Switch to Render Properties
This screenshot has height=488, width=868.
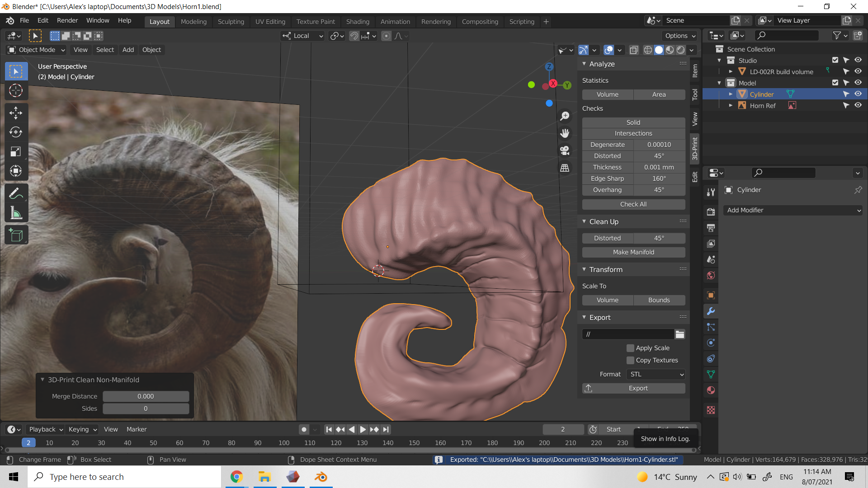point(710,211)
